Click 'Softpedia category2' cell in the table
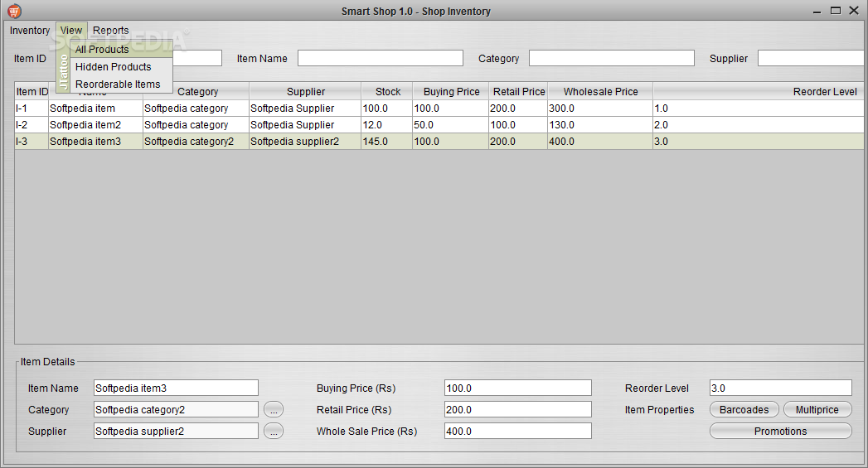Image resolution: width=868 pixels, height=468 pixels. 196,142
